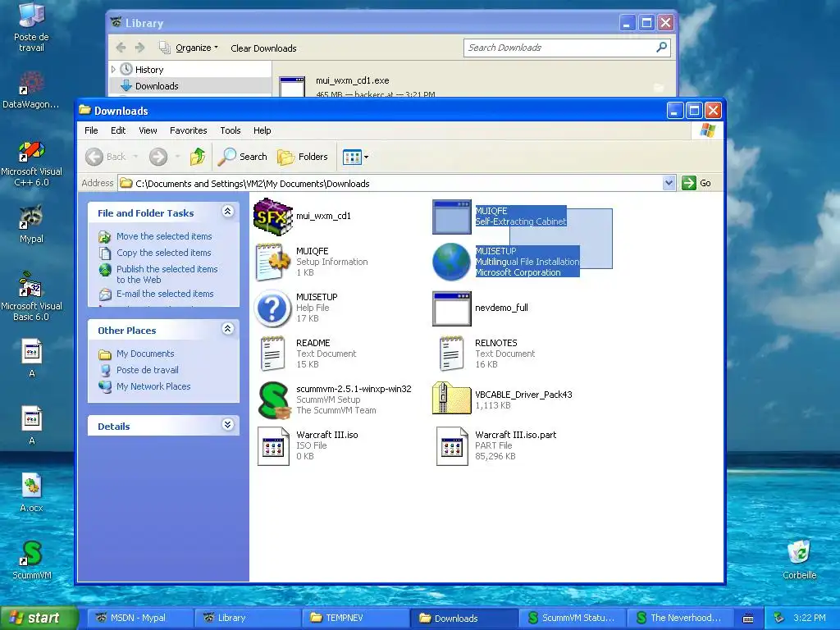This screenshot has width=840, height=630.
Task: Open the ScummVM desktop shortcut
Action: [32, 560]
